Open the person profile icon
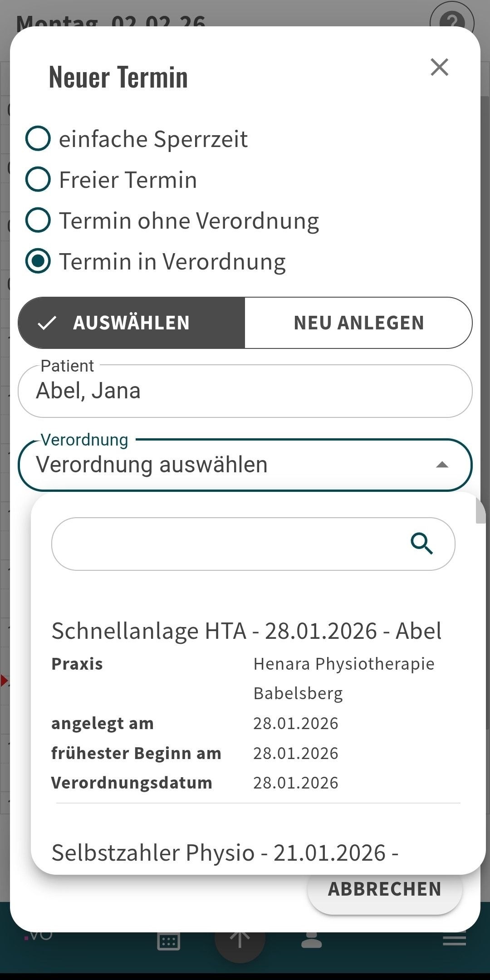The height and width of the screenshot is (980, 490). pos(312,941)
